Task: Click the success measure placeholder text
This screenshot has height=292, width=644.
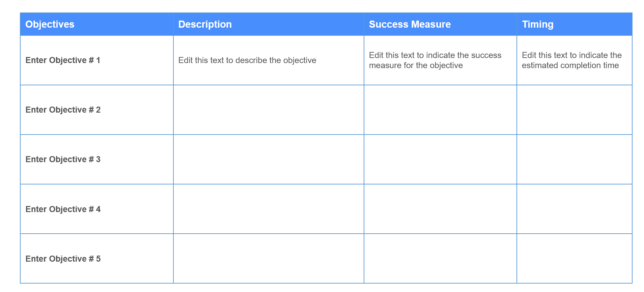Action: [x=435, y=60]
